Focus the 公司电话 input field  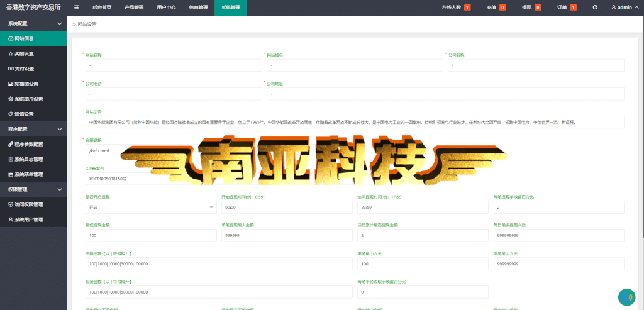coord(174,94)
